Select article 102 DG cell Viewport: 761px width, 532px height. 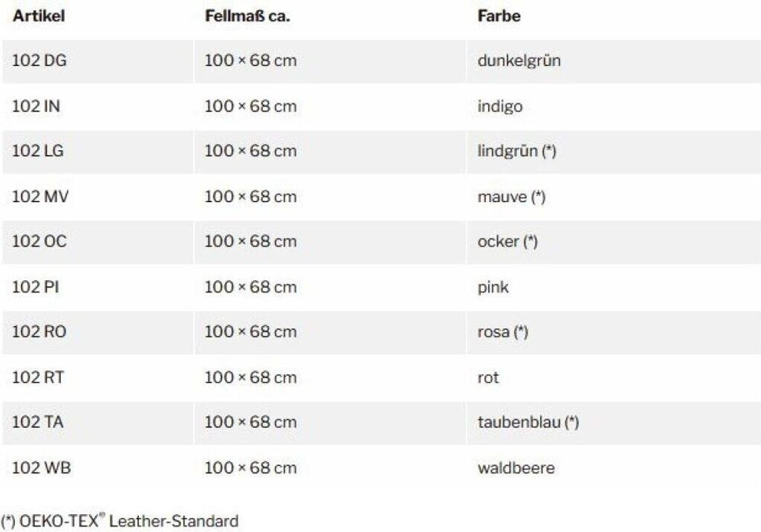tap(39, 61)
